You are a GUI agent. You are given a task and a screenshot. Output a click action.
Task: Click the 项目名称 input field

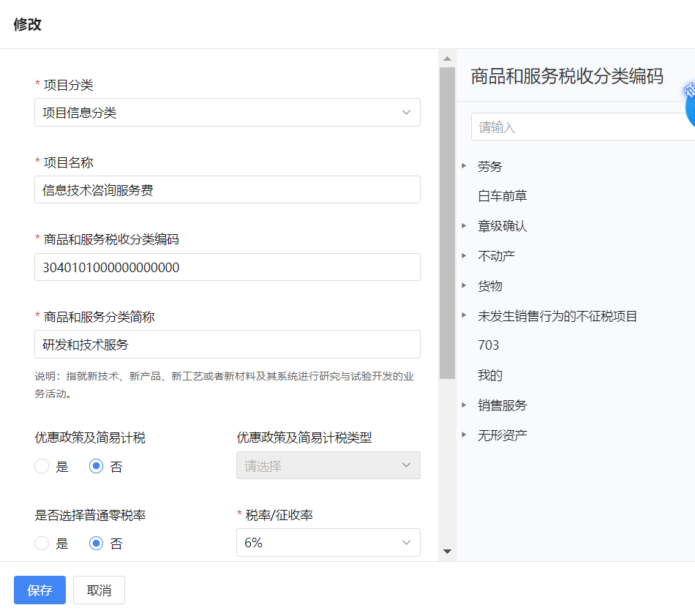pos(228,189)
